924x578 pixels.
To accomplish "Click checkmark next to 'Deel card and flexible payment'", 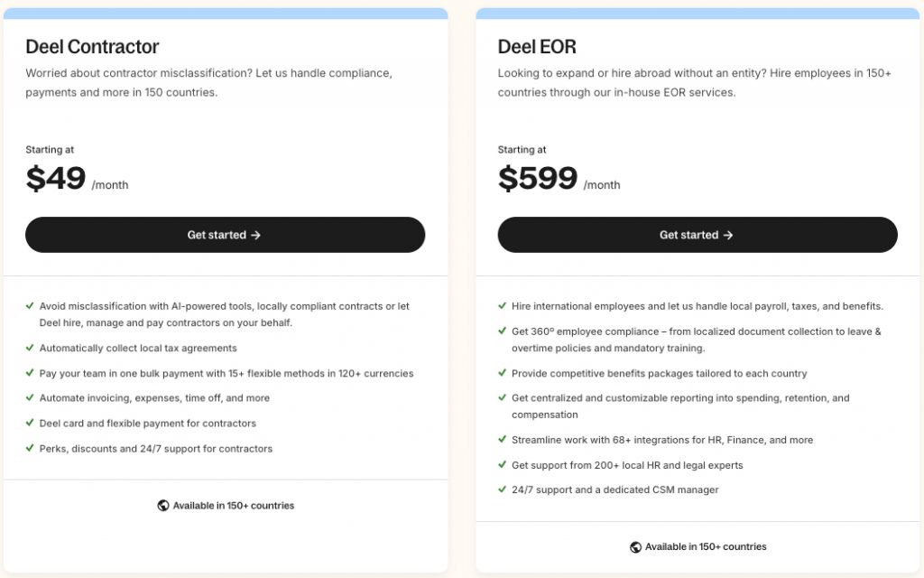I will [31, 423].
